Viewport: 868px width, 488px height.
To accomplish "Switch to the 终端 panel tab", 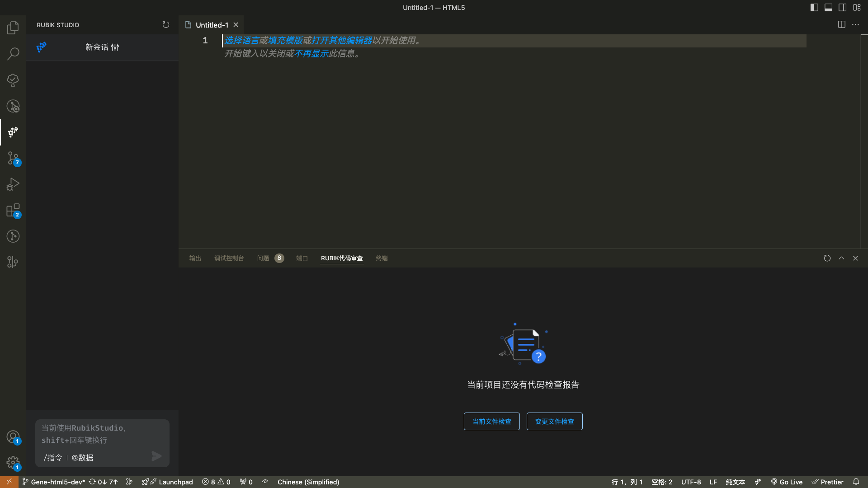I will coord(382,258).
